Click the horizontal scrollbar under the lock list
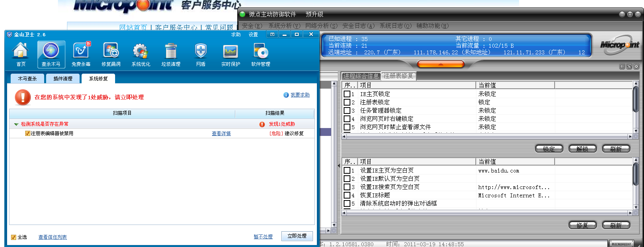The width and height of the screenshot is (644, 247). (487, 136)
